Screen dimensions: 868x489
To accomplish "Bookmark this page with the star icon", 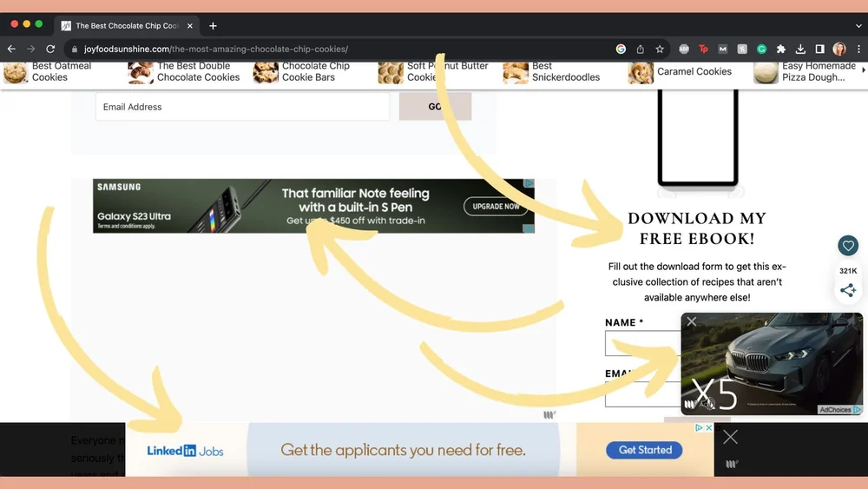I will [x=660, y=49].
